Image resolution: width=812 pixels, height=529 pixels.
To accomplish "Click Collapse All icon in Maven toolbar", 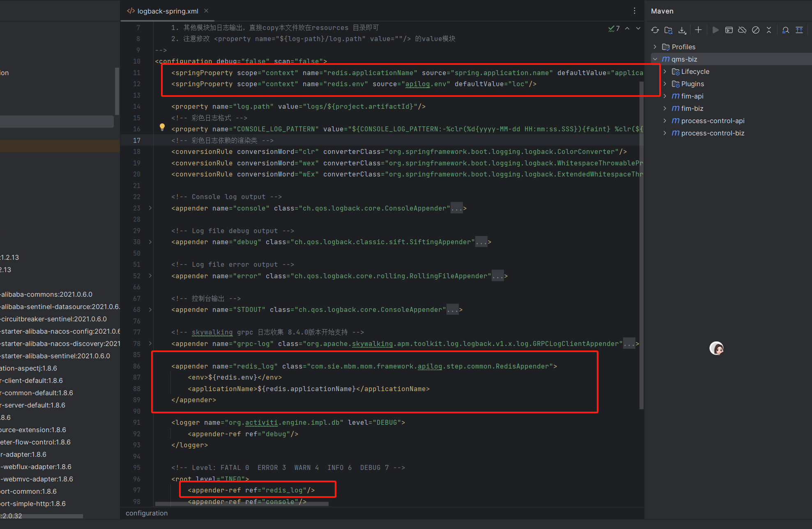I will point(769,30).
